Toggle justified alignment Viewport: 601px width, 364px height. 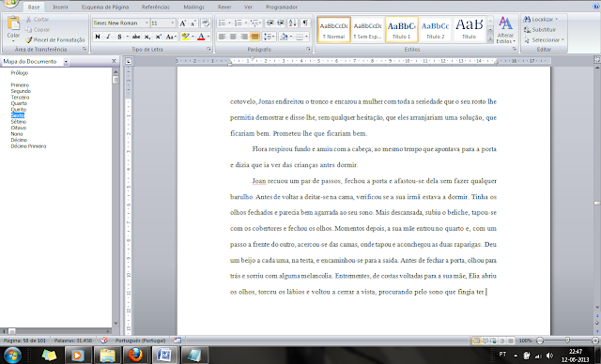pyautogui.click(x=254, y=37)
